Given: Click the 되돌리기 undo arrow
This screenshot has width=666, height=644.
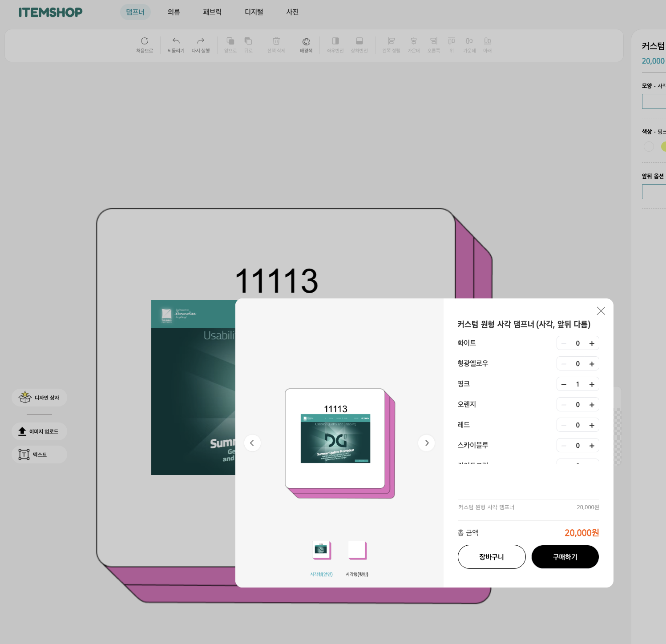Looking at the screenshot, I should tap(176, 41).
